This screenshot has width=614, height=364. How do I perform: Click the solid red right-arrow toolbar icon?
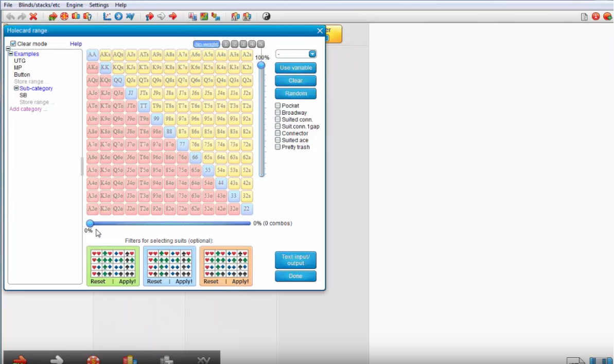(x=173, y=16)
